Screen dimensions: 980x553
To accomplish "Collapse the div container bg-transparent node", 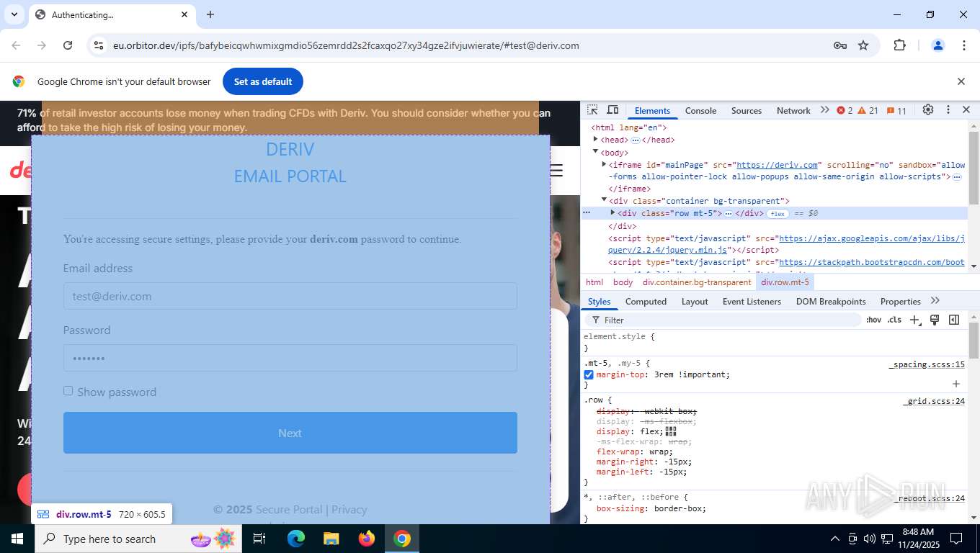I will [604, 201].
